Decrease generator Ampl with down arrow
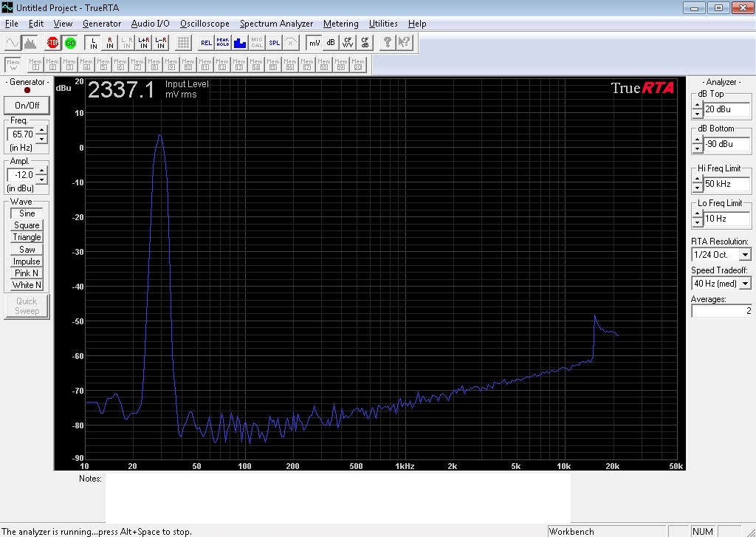Image resolution: width=756 pixels, height=537 pixels. (42, 179)
